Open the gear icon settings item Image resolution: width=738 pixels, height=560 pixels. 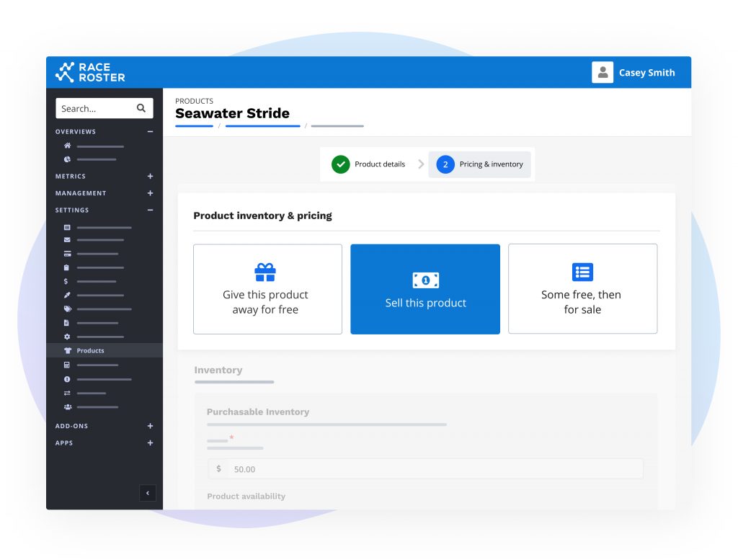[68, 337]
